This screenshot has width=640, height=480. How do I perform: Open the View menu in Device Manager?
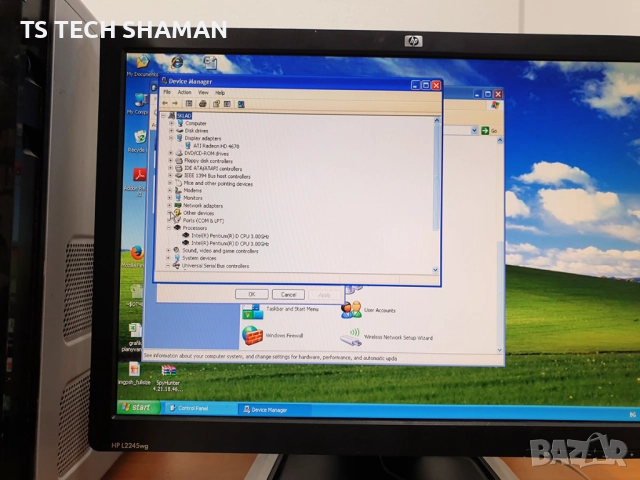click(203, 92)
